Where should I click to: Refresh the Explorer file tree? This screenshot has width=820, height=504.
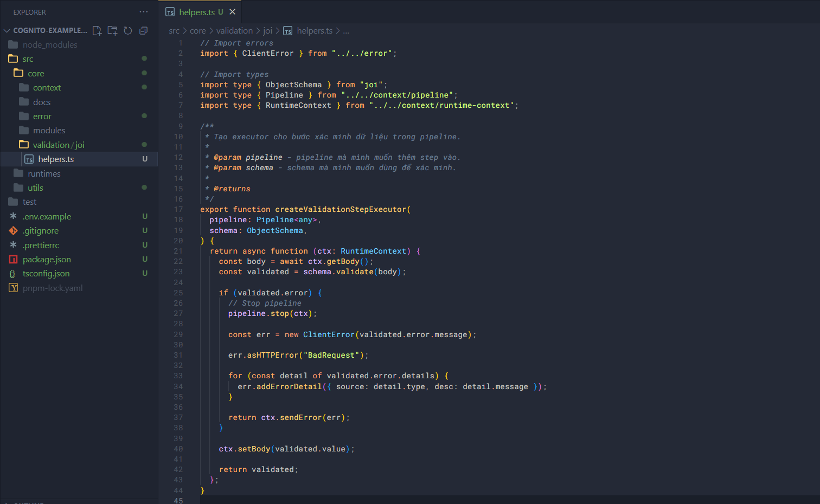coord(128,31)
